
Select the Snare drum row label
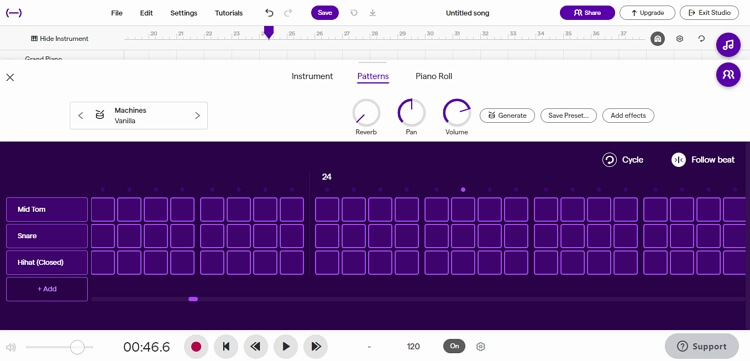coord(47,236)
